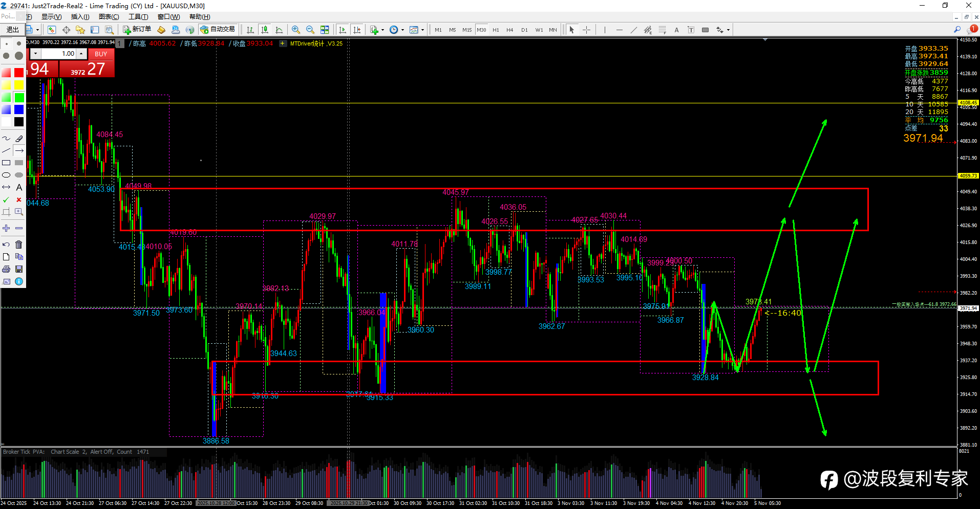Select the eraser tool in the annotation palette

[x=19, y=139]
